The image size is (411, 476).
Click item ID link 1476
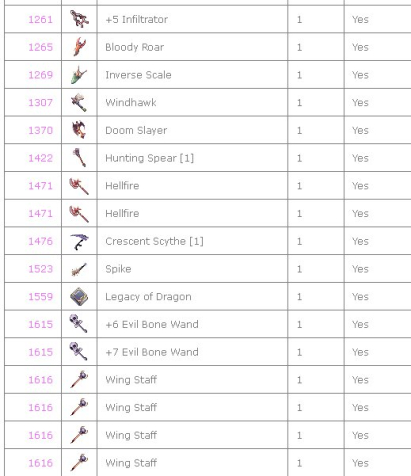pos(40,241)
